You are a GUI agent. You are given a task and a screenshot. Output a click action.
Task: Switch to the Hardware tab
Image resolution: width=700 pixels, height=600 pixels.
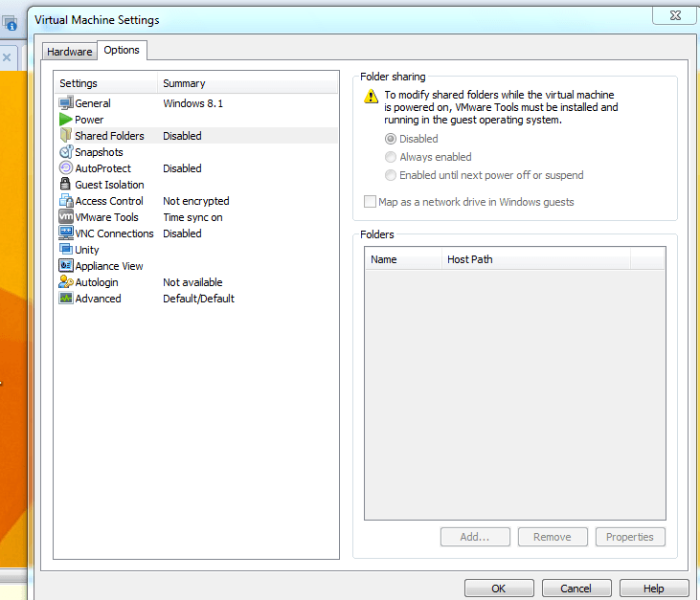pyautogui.click(x=70, y=52)
